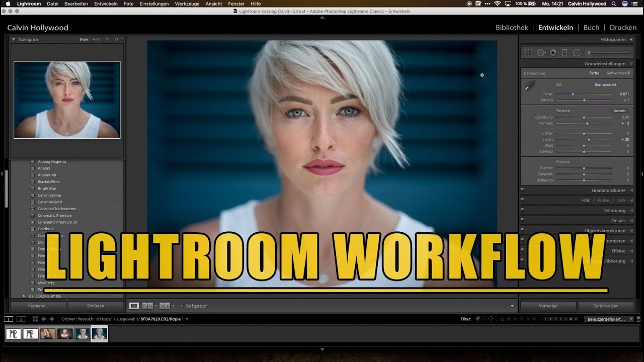
Task: Filter by flagged photos icon
Action: (478, 319)
